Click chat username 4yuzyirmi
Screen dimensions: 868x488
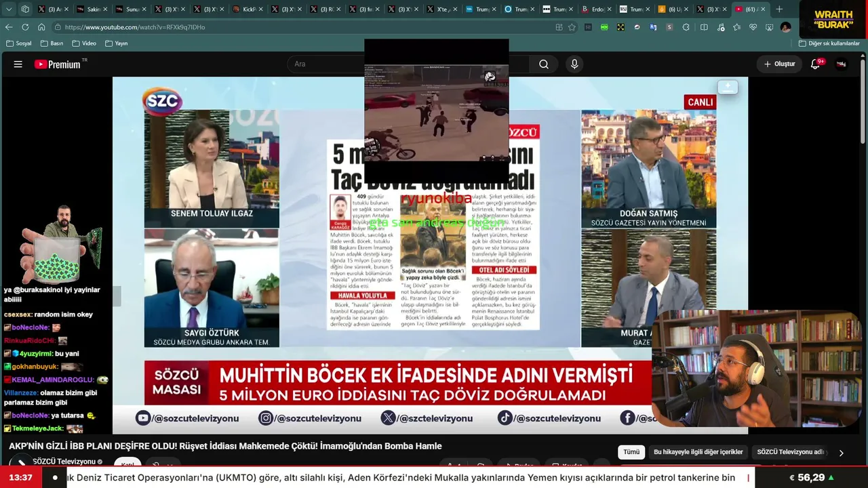pos(36,354)
